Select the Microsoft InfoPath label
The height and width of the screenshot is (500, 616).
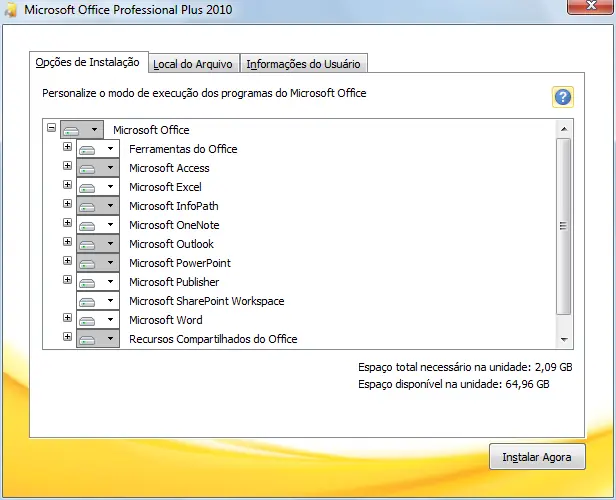[174, 206]
